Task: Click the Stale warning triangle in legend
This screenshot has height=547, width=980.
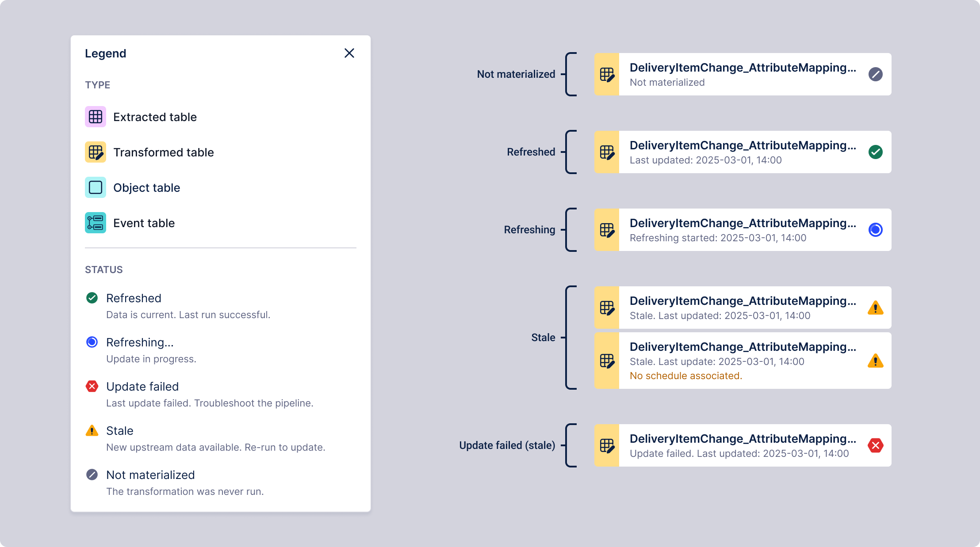Action: (x=92, y=430)
